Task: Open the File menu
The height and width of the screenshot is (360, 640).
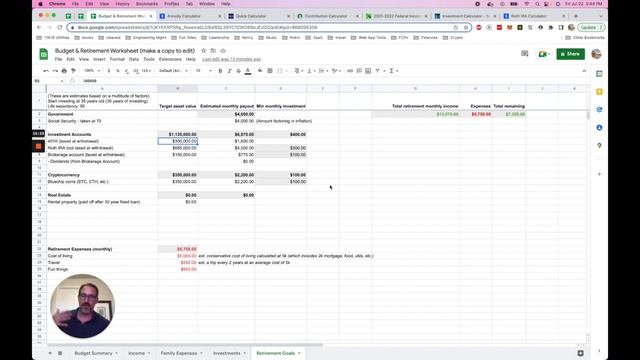Action: coord(58,60)
